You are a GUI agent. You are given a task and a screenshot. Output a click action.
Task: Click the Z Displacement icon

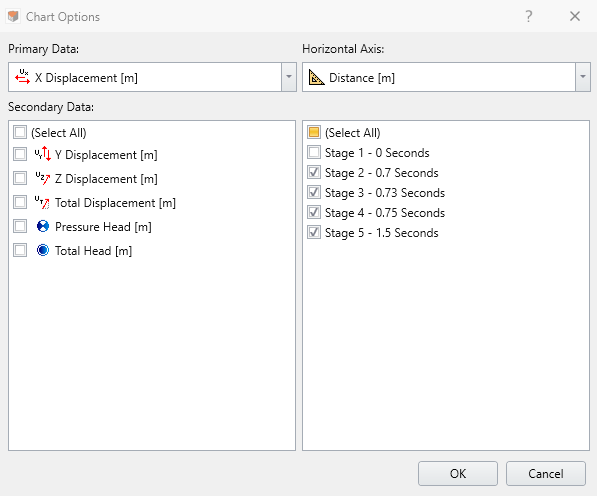click(43, 178)
